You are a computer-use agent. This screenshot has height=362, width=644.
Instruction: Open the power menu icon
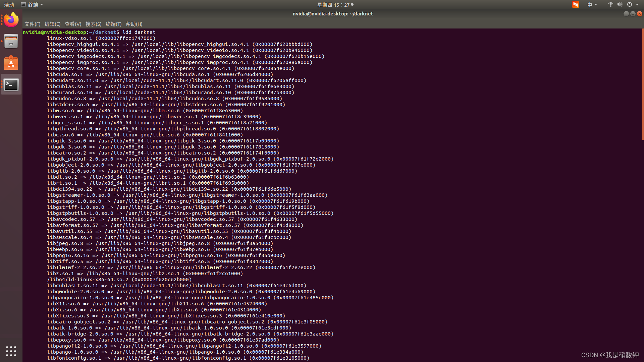(630, 5)
